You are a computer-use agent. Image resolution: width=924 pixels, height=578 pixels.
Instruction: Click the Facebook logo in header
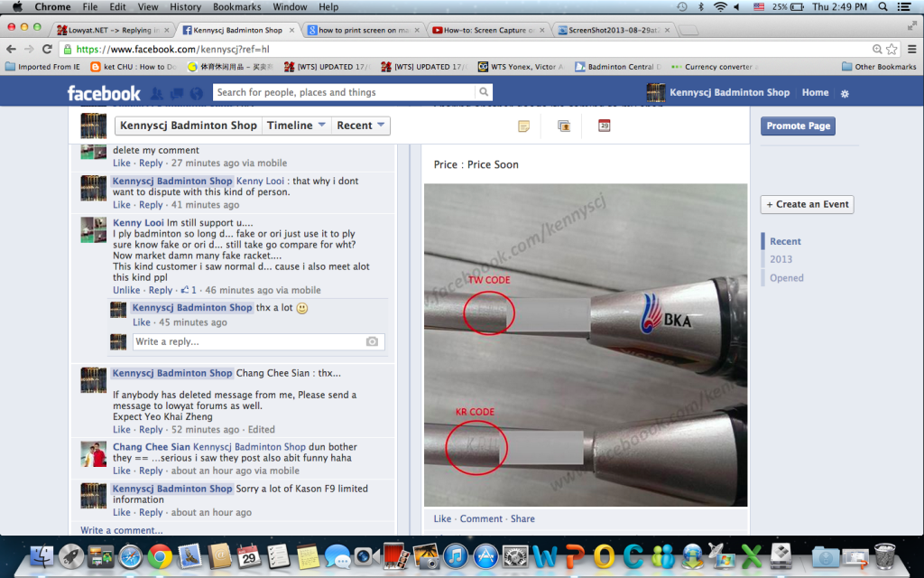(104, 93)
